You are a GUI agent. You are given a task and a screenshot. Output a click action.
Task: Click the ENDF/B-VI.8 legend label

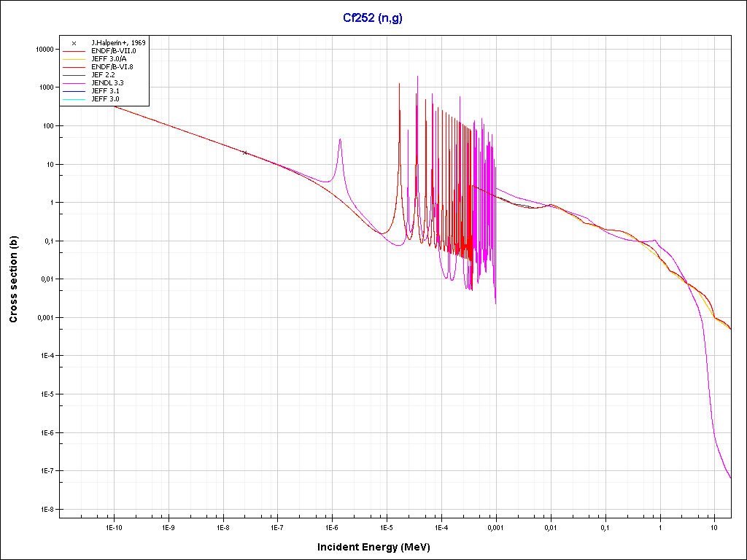112,67
